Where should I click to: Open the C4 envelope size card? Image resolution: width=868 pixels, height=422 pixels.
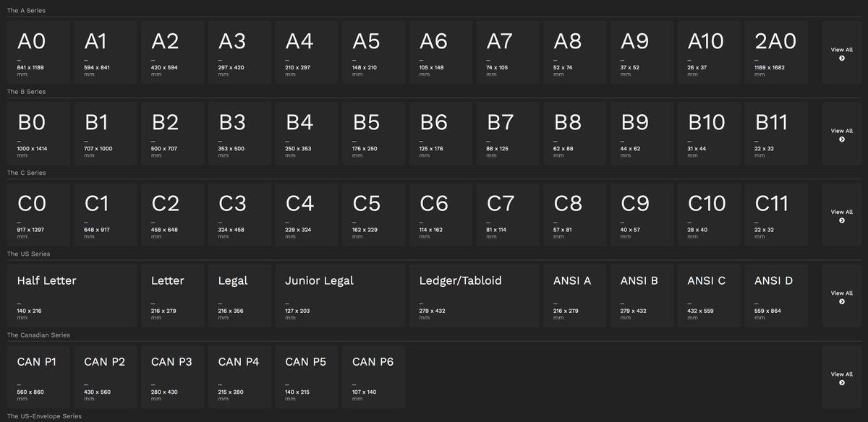click(x=307, y=215)
